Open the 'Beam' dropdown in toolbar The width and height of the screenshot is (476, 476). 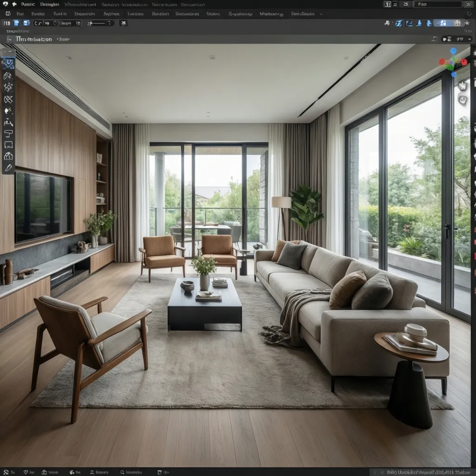point(70,23)
